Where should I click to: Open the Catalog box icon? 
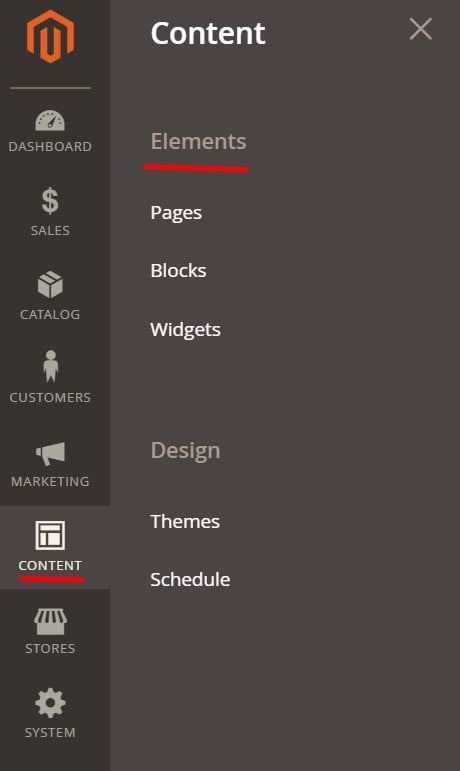pyautogui.click(x=50, y=284)
